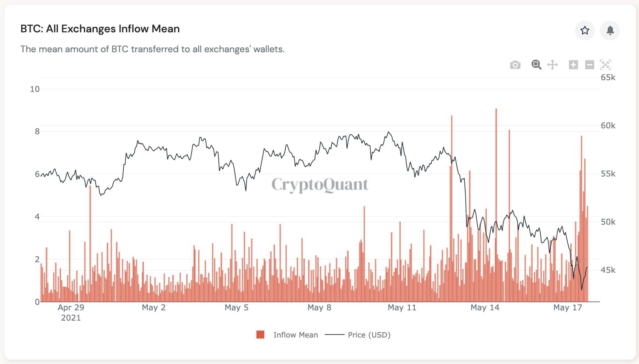This screenshot has width=639, height=364.
Task: Select the pan arrows tool
Action: (x=552, y=65)
